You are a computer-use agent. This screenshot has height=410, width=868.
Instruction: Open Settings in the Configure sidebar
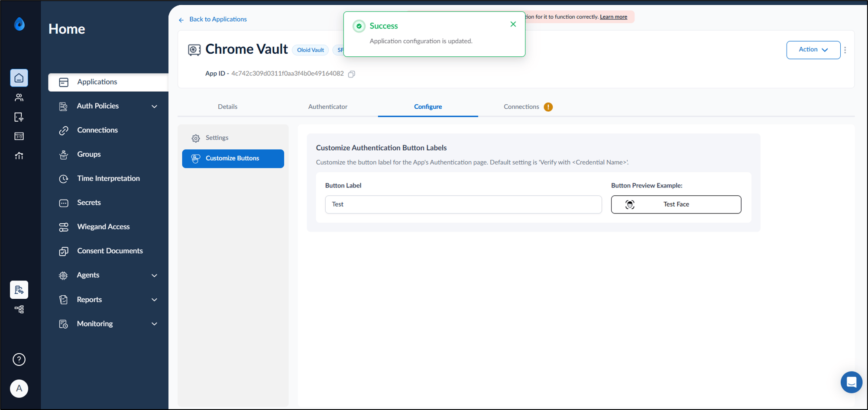tap(233, 138)
